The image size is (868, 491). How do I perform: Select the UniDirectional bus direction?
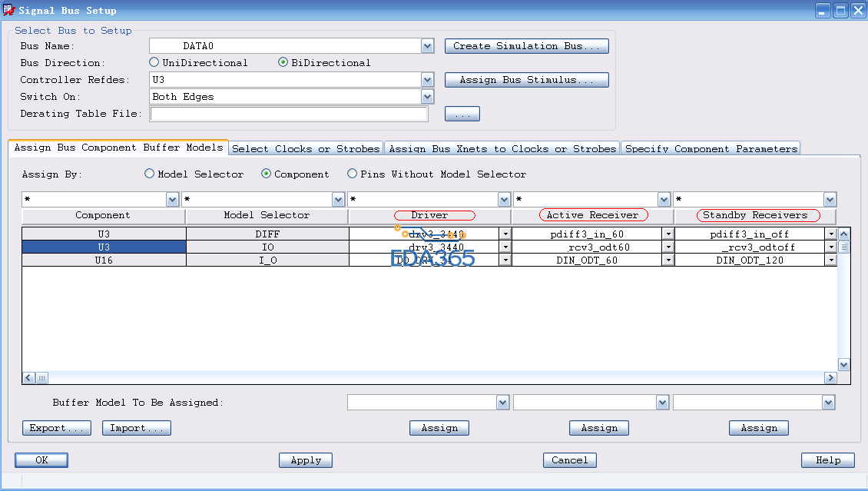coord(154,62)
